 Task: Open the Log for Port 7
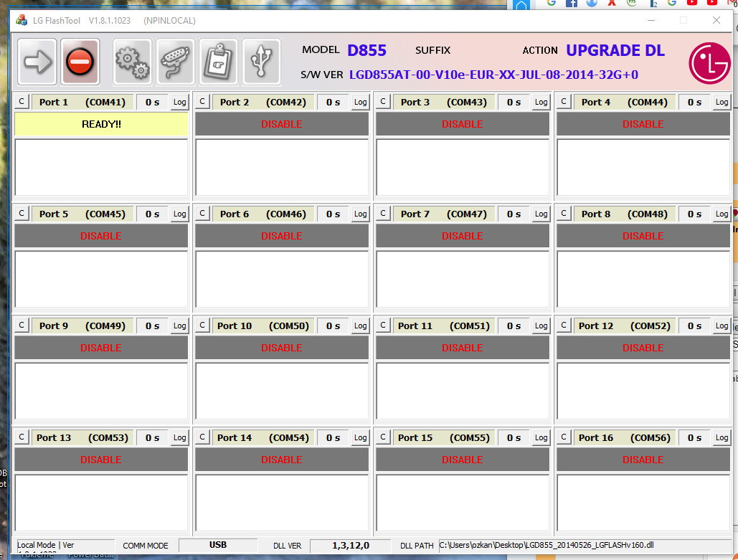point(541,214)
